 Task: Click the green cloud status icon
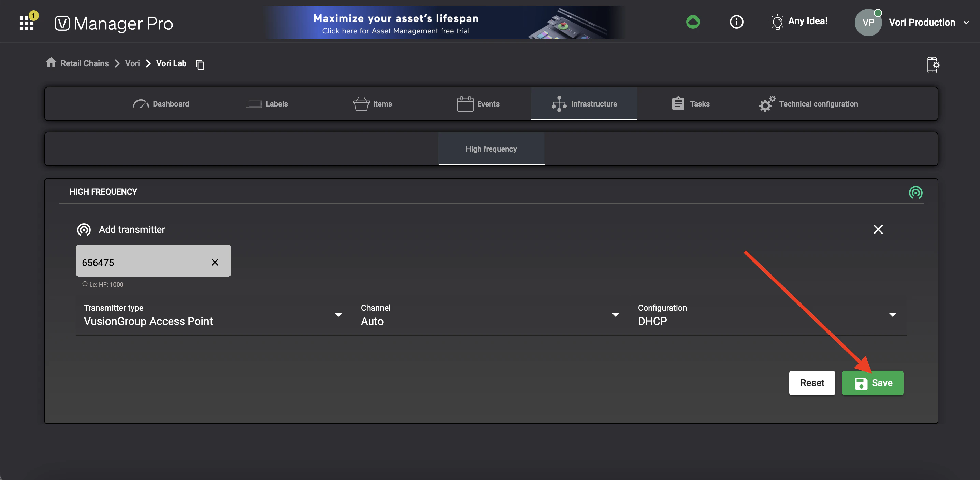(693, 22)
